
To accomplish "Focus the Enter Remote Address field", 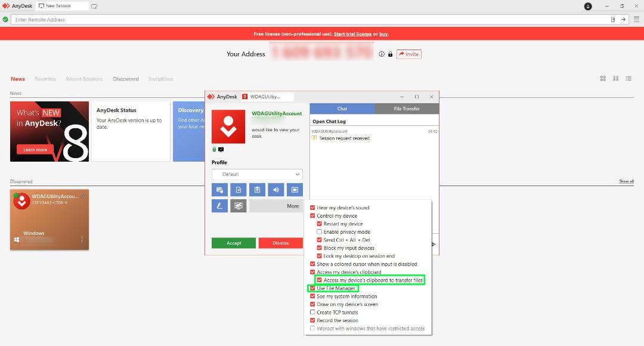I will pos(311,19).
